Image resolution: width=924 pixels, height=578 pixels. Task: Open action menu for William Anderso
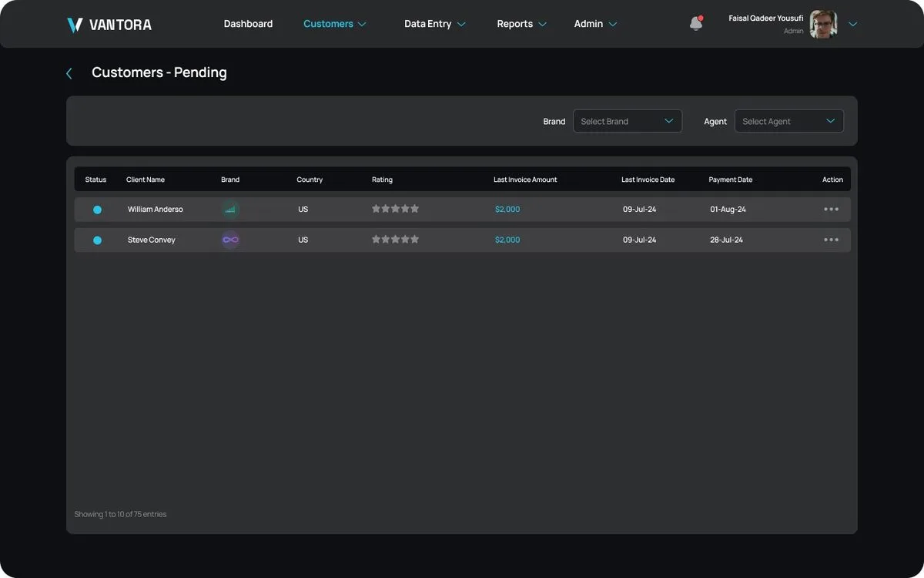pos(831,209)
